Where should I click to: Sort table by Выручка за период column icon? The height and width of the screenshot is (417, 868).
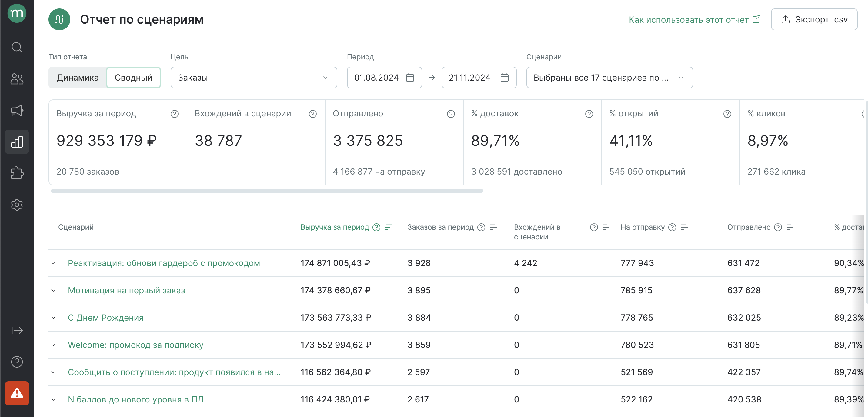point(388,227)
